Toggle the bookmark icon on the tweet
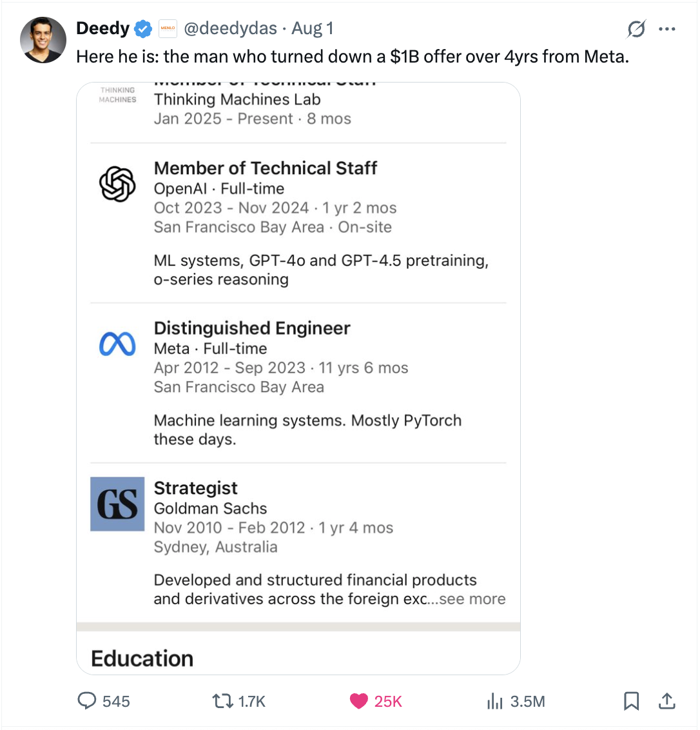The height and width of the screenshot is (730, 700). [631, 701]
